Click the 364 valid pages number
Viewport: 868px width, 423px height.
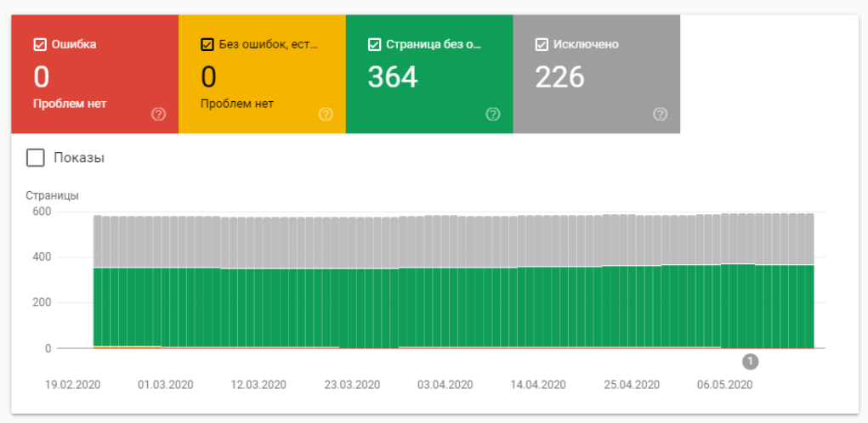(x=393, y=77)
